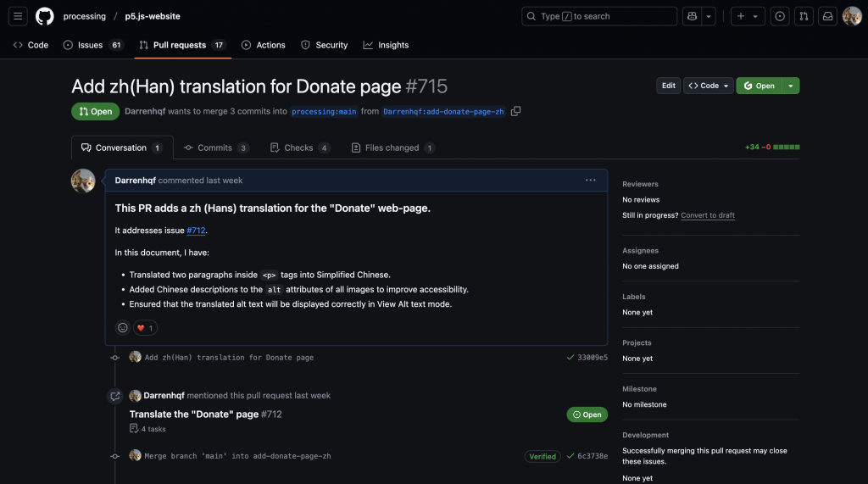Viewport: 868px width, 484px height.
Task: Expand the Code dropdown button
Action: coord(708,86)
